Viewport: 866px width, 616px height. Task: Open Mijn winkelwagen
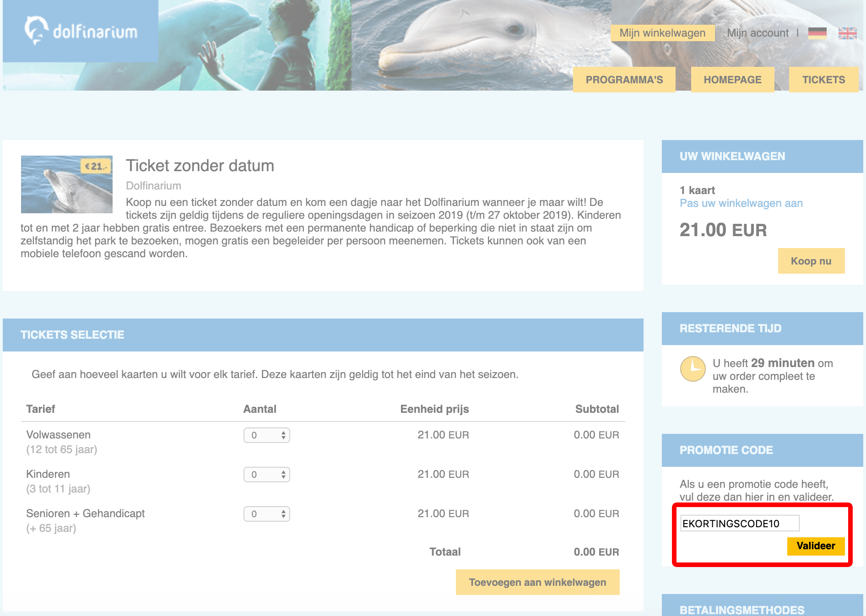pyautogui.click(x=662, y=33)
